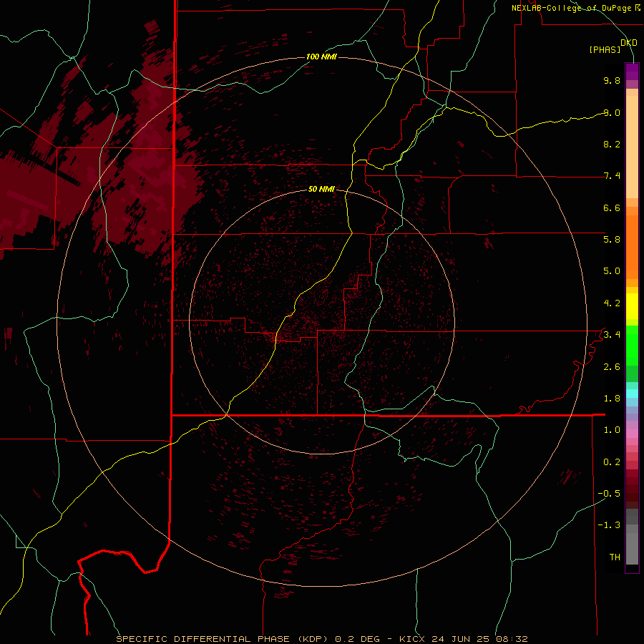Pick the yellow segment of color bar
This screenshot has width=644, height=644.
coord(632,306)
